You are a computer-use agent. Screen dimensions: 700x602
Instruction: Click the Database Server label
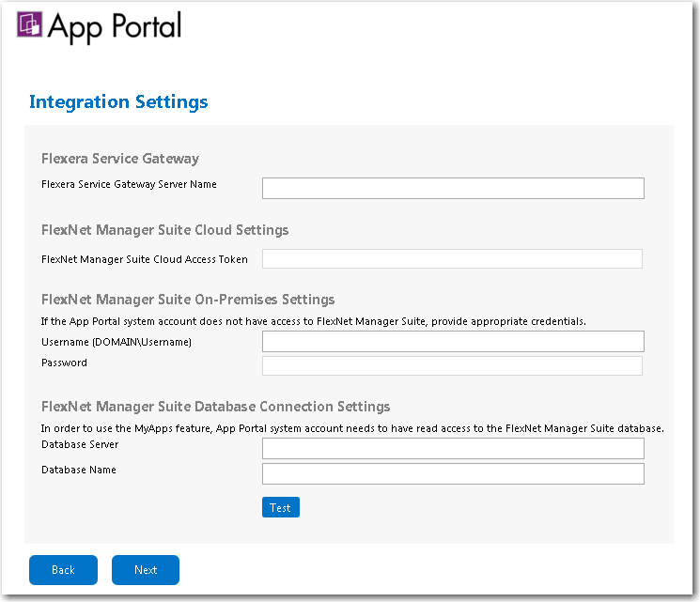tap(80, 444)
